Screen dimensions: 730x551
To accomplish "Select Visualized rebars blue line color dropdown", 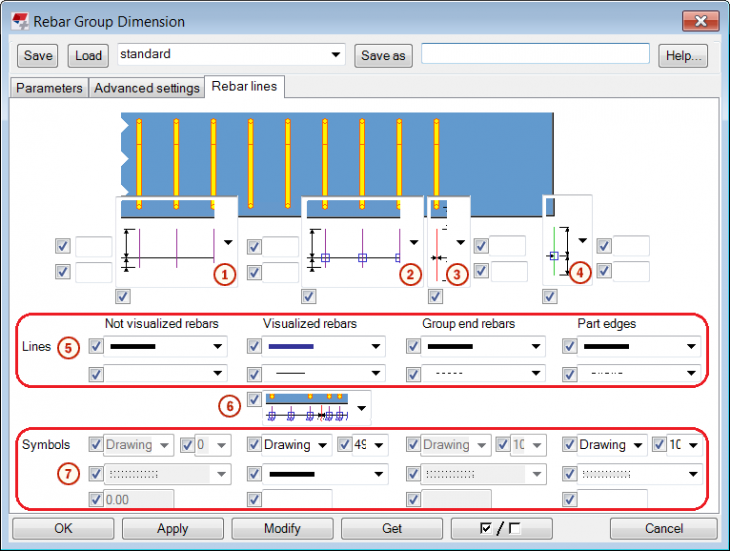I will pyautogui.click(x=325, y=346).
